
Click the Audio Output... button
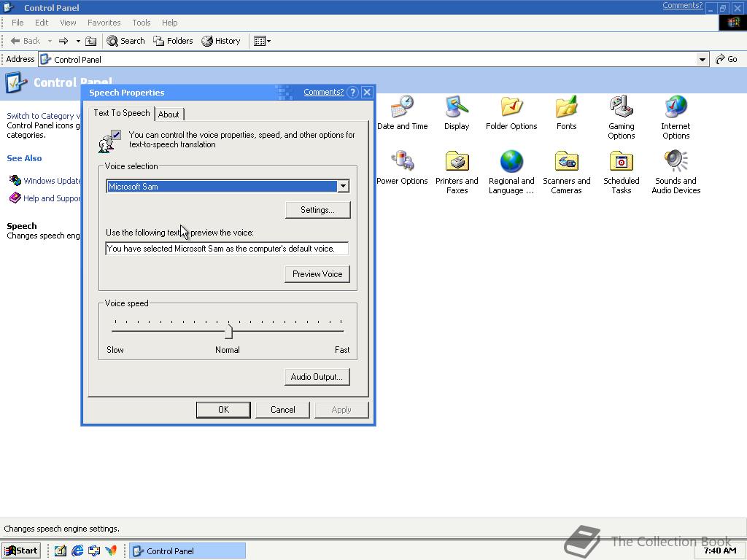[x=317, y=377]
